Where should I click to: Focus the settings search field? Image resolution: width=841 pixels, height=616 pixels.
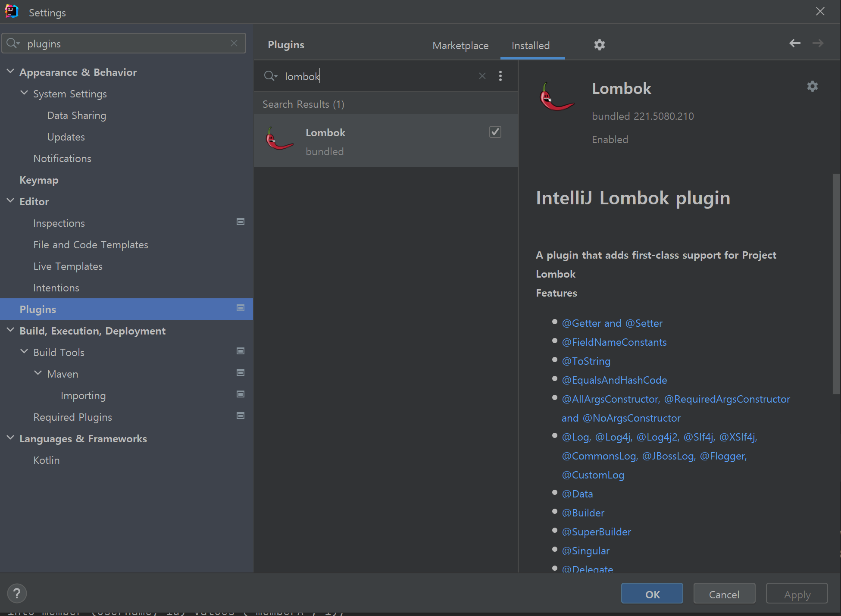point(124,43)
